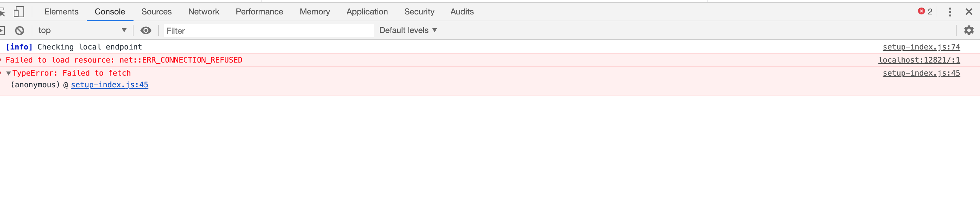Open the localhost:12821/:1 error link
The width and height of the screenshot is (980, 198).
pos(919,60)
